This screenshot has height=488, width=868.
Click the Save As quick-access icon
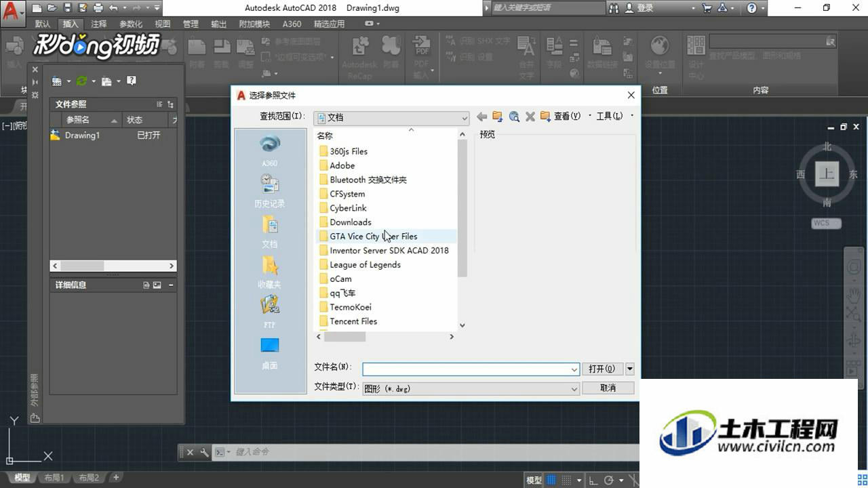(x=82, y=8)
